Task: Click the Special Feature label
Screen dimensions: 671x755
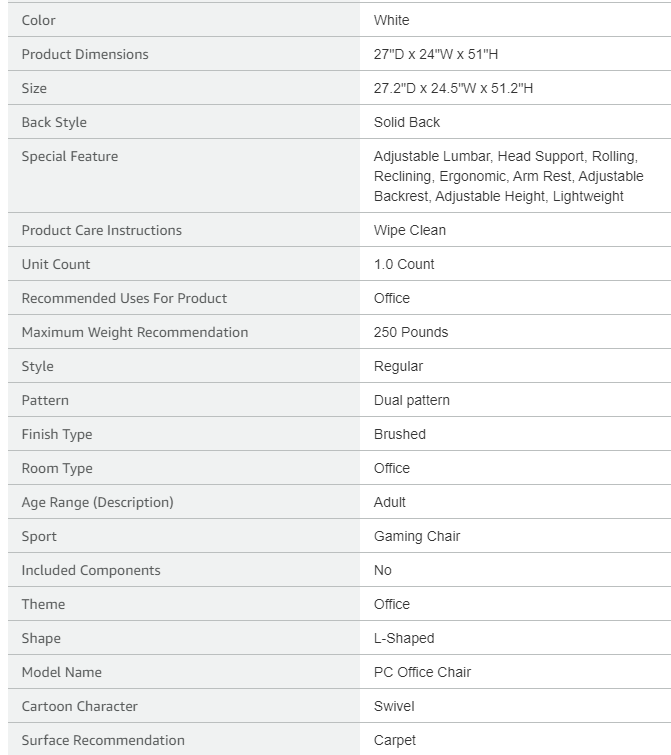Action: point(70,156)
